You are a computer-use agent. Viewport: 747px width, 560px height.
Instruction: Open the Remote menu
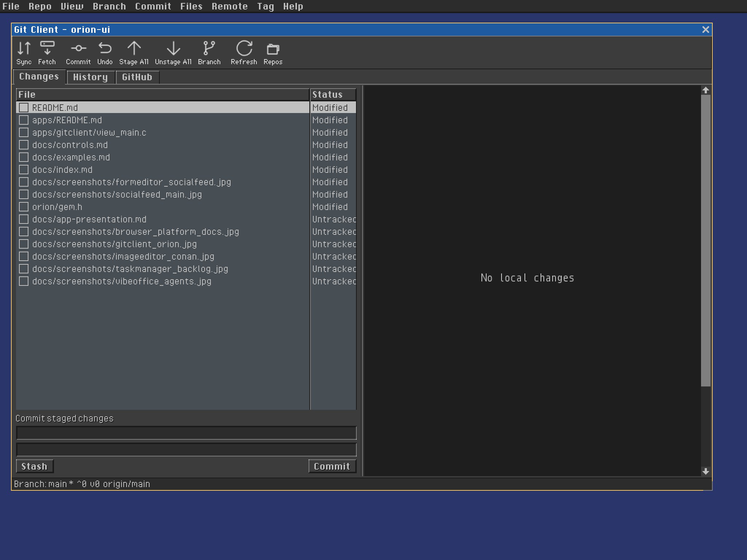pyautogui.click(x=230, y=6)
